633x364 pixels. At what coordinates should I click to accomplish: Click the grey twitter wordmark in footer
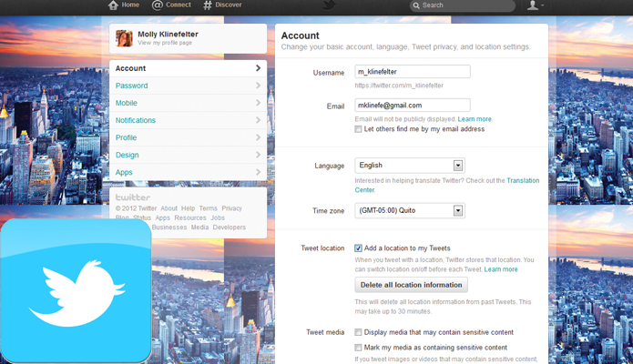133,197
